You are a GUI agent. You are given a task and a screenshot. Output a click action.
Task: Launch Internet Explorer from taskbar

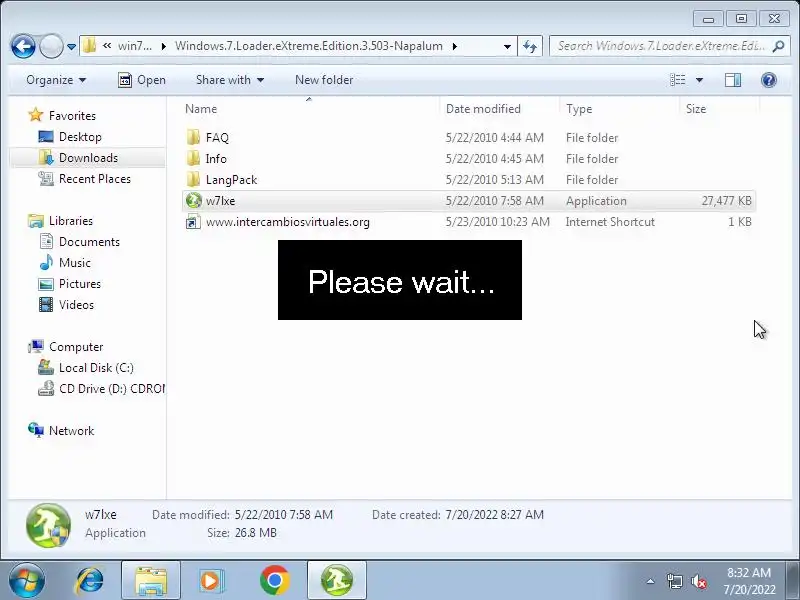[89, 580]
